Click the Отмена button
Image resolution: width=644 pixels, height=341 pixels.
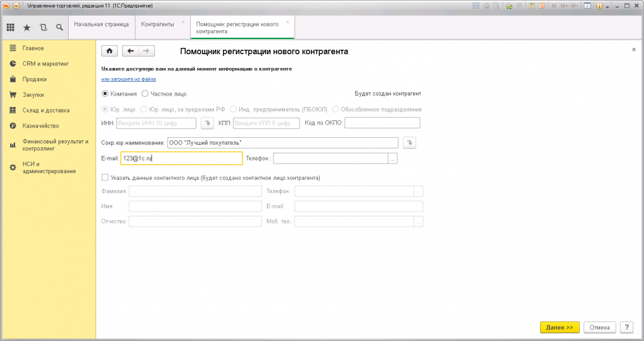click(599, 327)
